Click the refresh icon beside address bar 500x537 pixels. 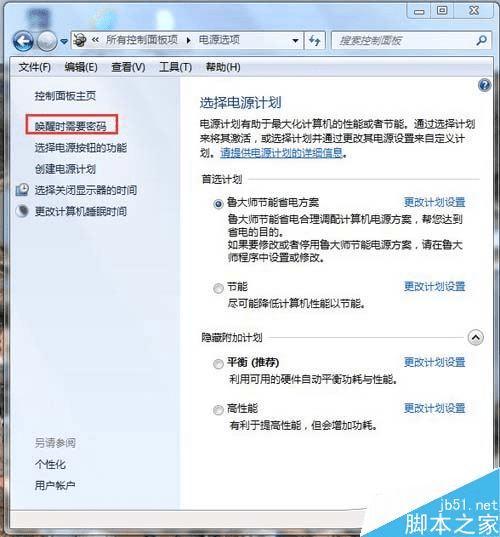(314, 40)
